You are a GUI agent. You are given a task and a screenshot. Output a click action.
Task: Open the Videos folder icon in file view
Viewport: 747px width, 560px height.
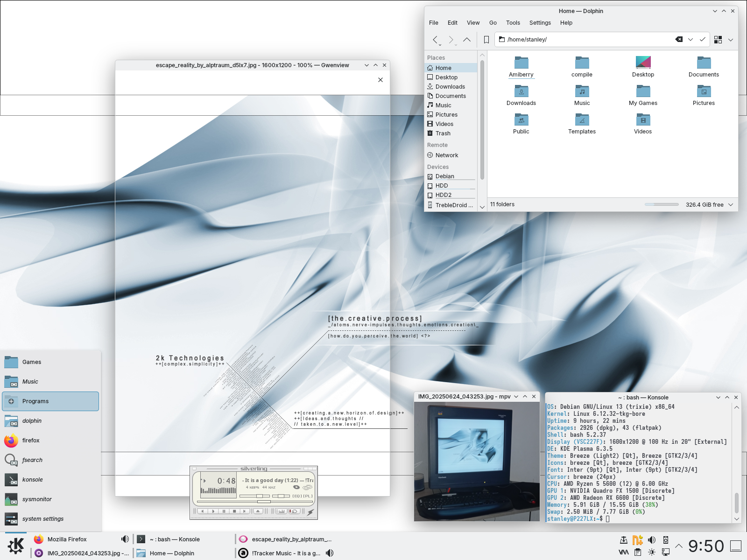(x=643, y=124)
